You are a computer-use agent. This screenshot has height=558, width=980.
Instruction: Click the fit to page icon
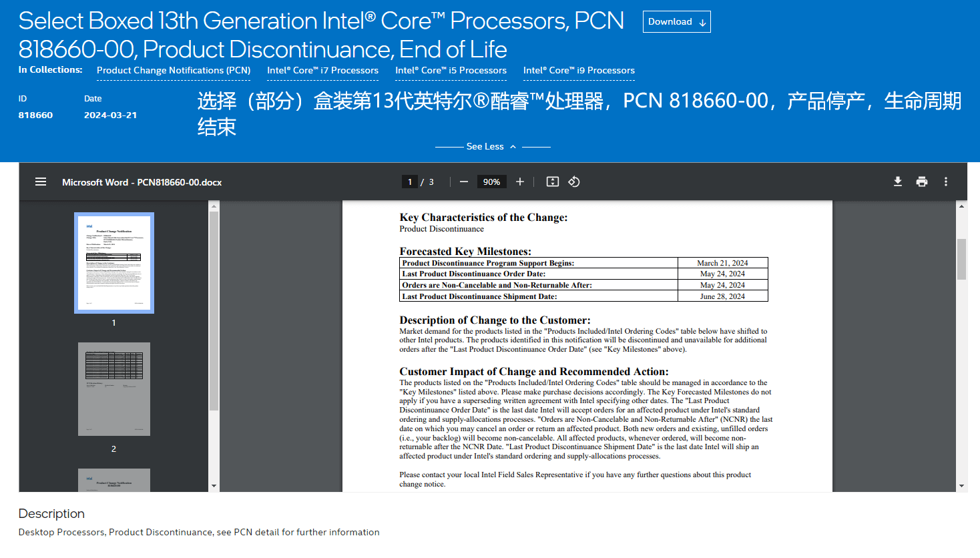(553, 182)
